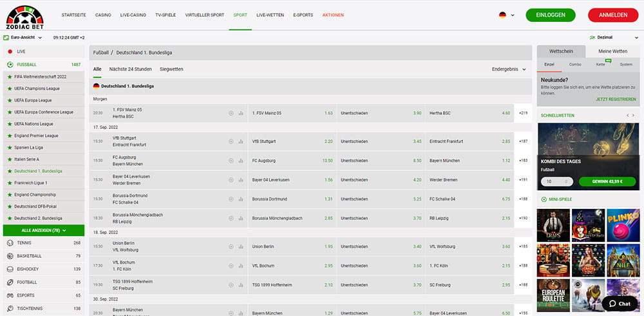Select the Tischtennis paddle icon
644x316 pixels.
tap(10, 309)
